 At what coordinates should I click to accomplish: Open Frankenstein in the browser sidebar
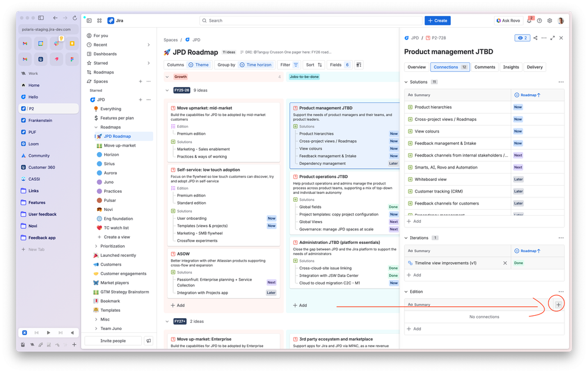(40, 120)
